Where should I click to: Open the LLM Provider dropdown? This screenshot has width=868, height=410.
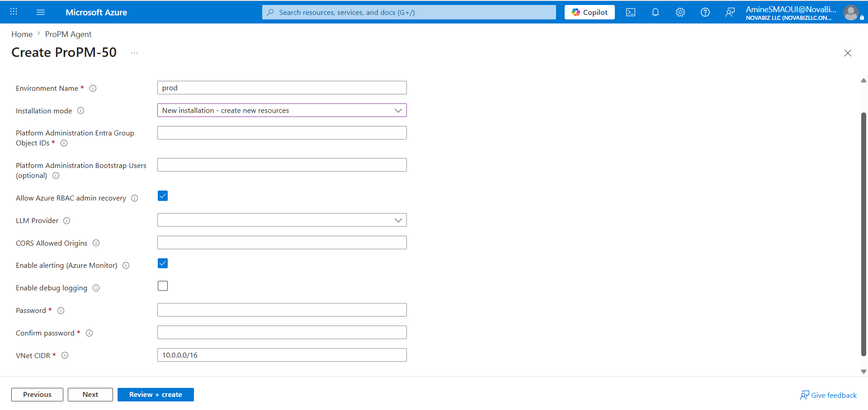point(282,220)
